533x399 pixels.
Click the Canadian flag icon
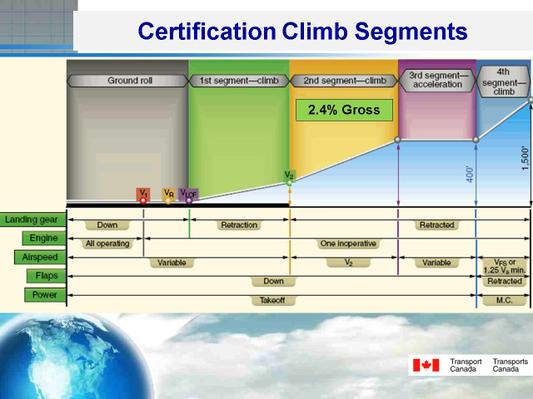tap(426, 365)
